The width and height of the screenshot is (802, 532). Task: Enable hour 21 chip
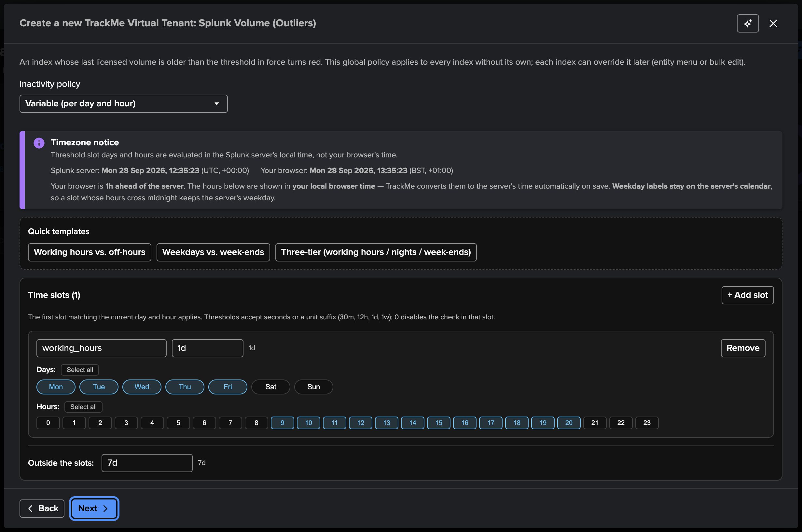595,423
